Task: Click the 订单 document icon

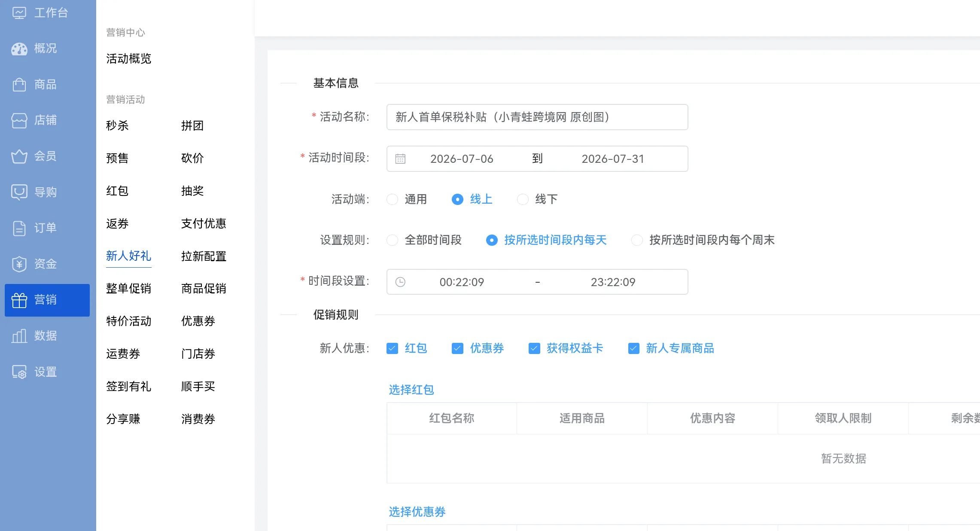Action: point(19,228)
